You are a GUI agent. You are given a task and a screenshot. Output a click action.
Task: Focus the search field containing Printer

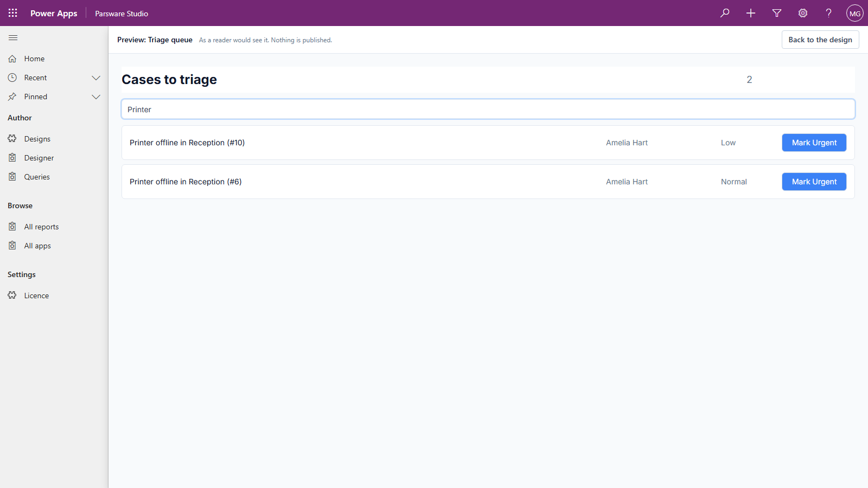[x=488, y=109]
